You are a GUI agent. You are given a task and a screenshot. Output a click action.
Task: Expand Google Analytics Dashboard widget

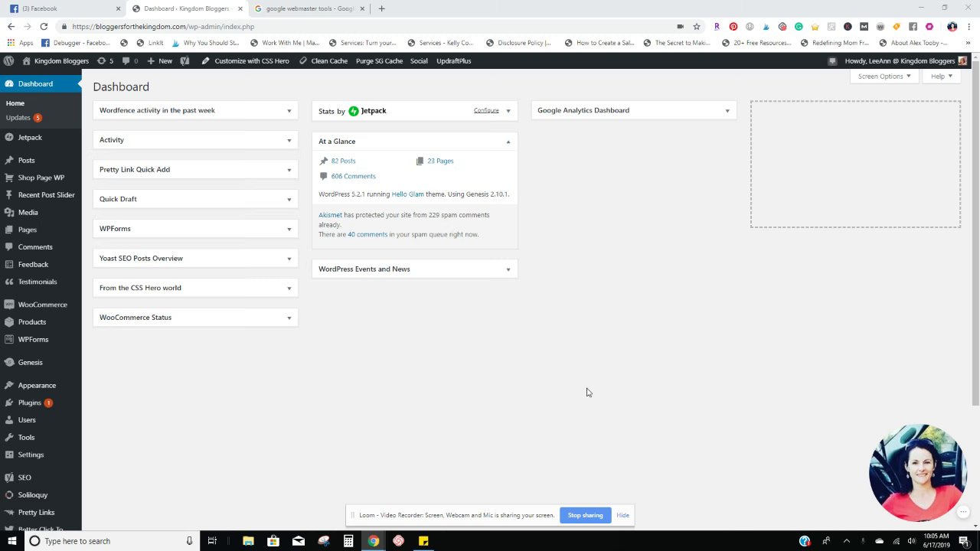[727, 111]
